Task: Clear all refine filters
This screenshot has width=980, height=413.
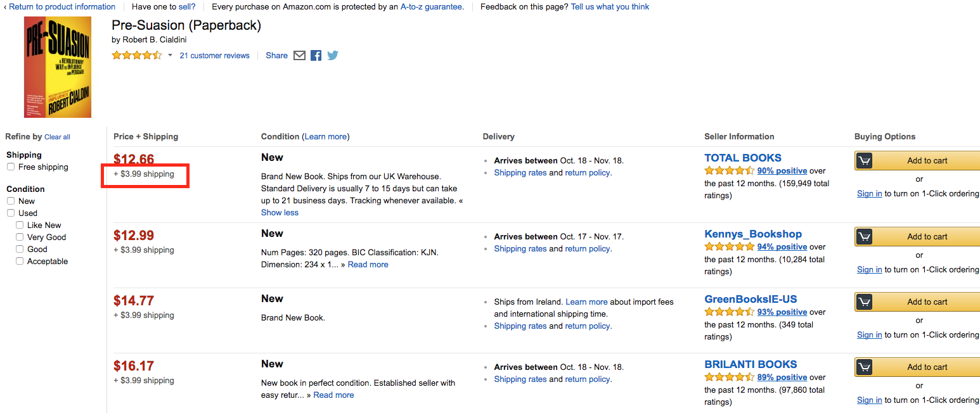Action: (57, 137)
